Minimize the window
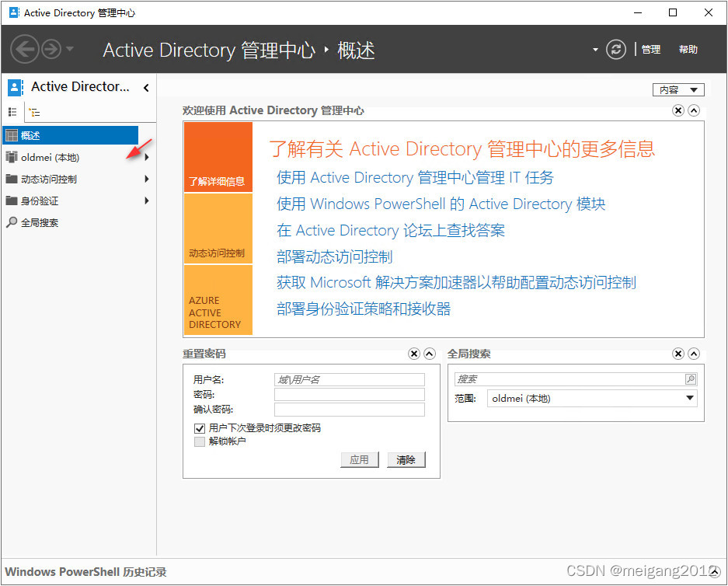Image resolution: width=728 pixels, height=586 pixels. pyautogui.click(x=638, y=12)
